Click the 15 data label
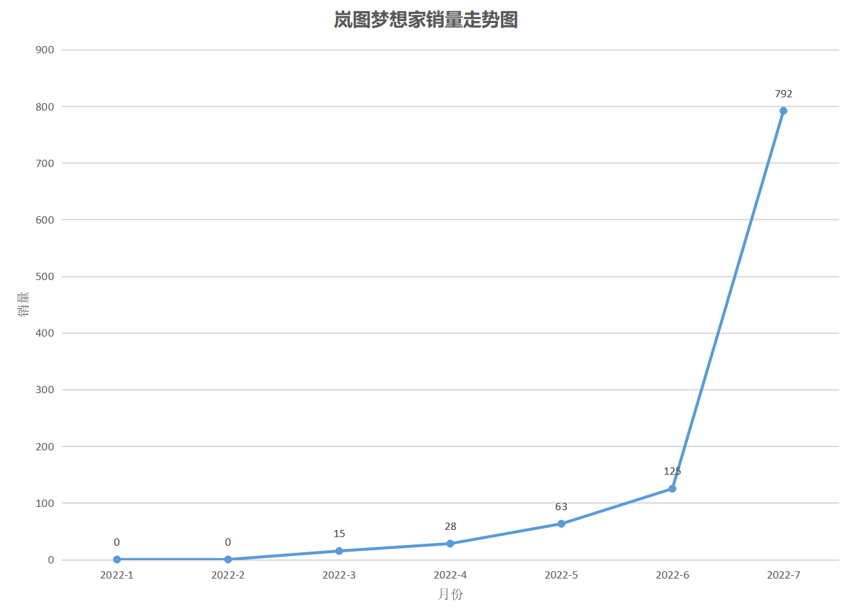This screenshot has width=851, height=616. click(x=339, y=534)
